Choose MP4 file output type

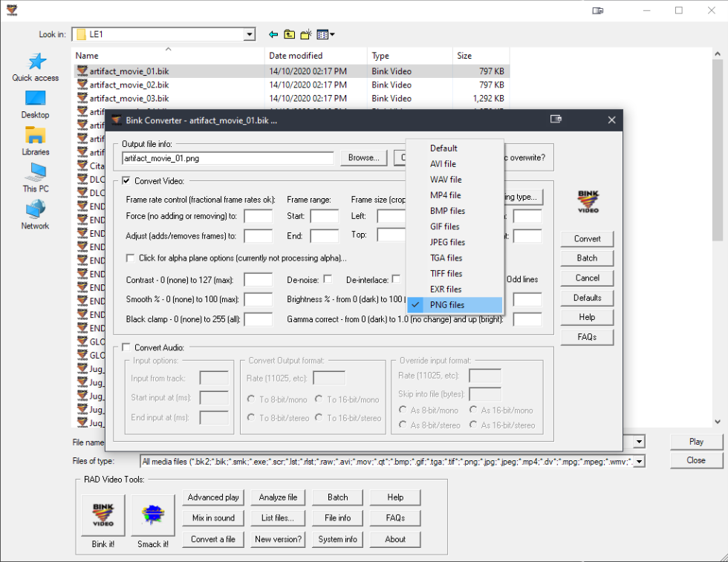455,195
